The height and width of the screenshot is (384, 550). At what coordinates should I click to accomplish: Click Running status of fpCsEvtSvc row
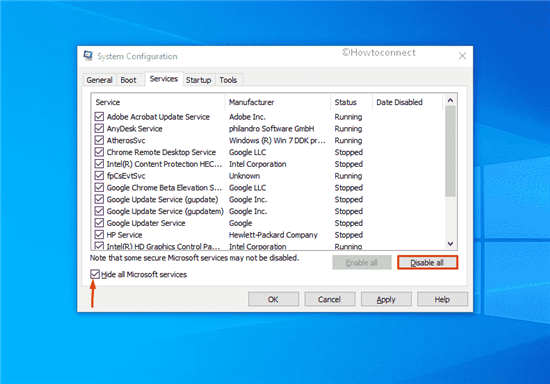pyautogui.click(x=348, y=176)
